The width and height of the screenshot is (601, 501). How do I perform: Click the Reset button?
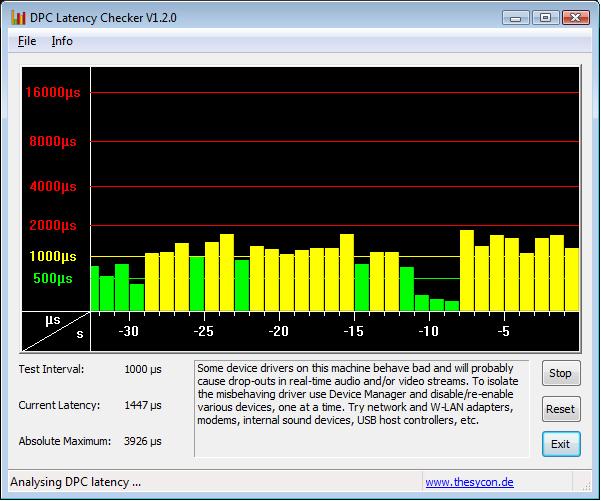pyautogui.click(x=561, y=409)
